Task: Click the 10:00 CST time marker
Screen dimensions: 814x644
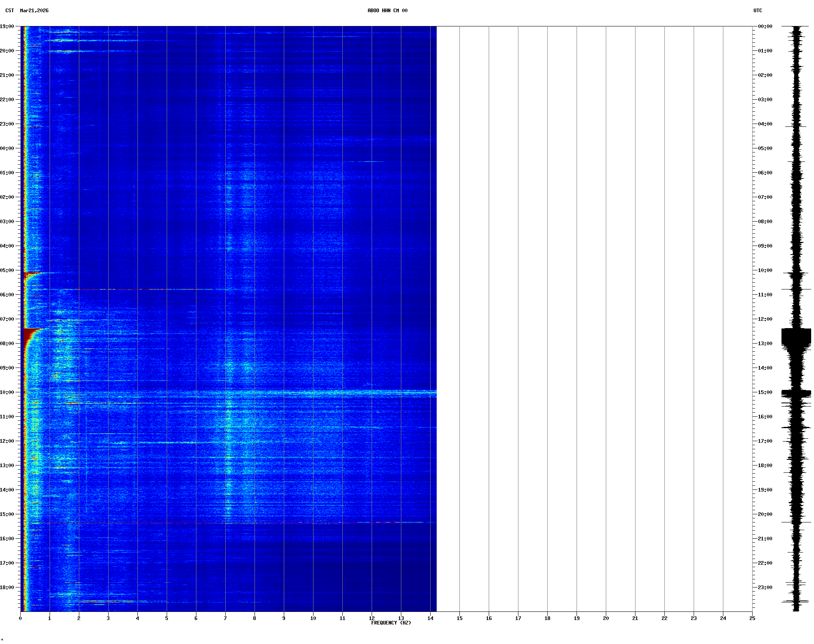Action: point(7,392)
